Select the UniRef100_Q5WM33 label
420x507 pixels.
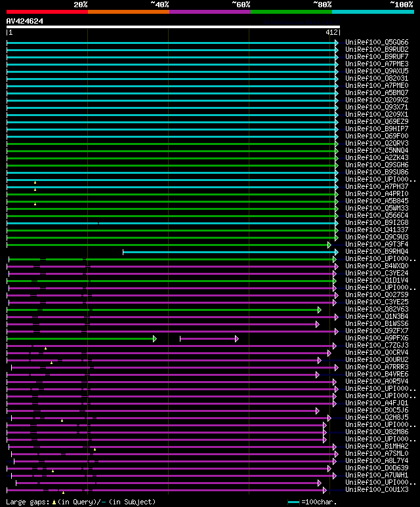[377, 208]
